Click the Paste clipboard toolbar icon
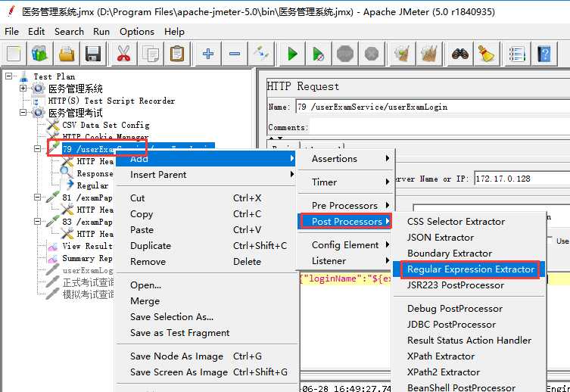Screen dimensions: 570x392 point(177,54)
